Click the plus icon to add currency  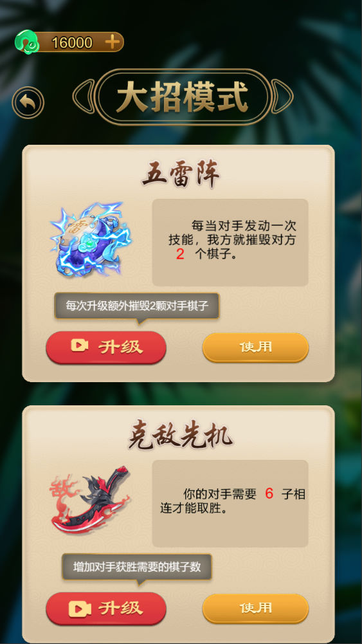(112, 42)
